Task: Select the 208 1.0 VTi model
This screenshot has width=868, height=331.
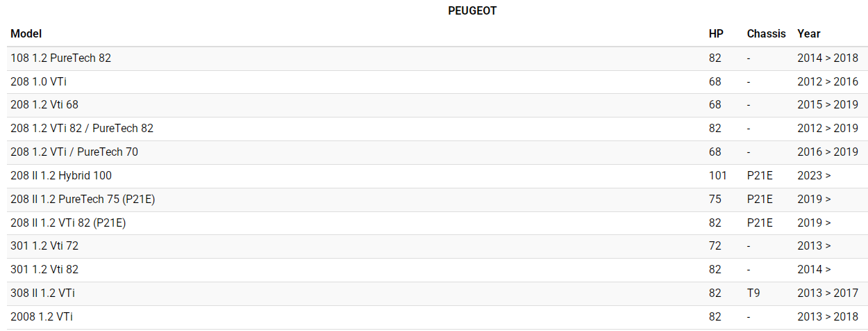Action: pyautogui.click(x=39, y=82)
